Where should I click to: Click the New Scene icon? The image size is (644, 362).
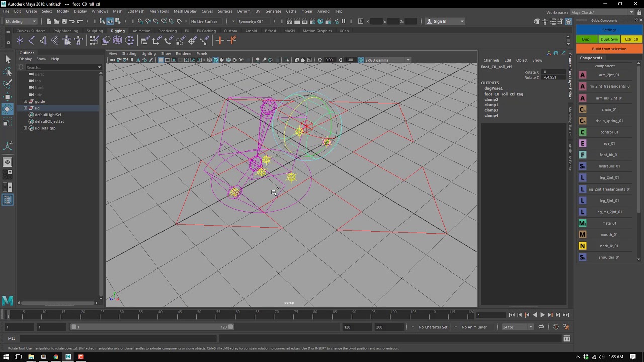point(49,21)
